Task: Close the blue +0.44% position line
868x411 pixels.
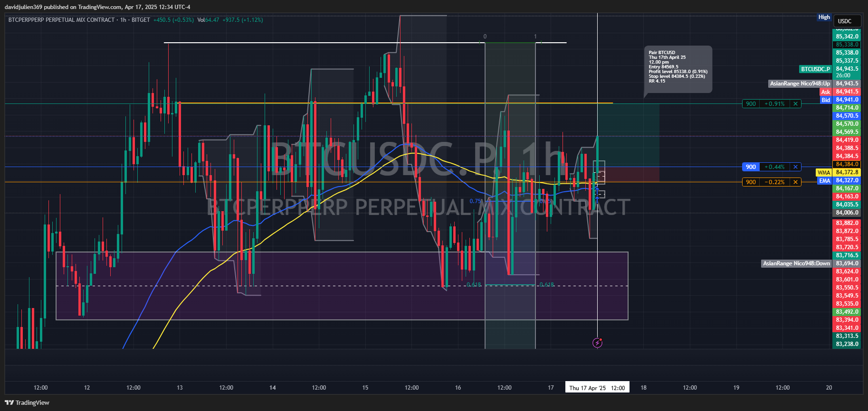Action: point(795,167)
